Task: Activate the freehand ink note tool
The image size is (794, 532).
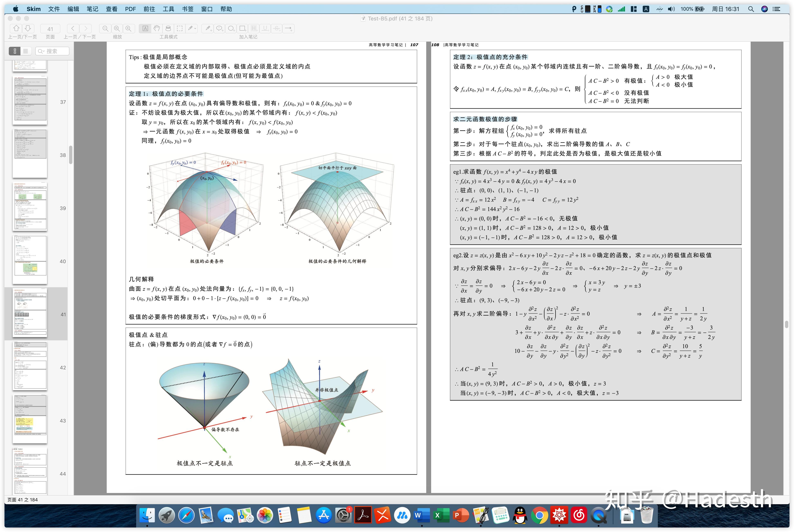Action: [209, 29]
